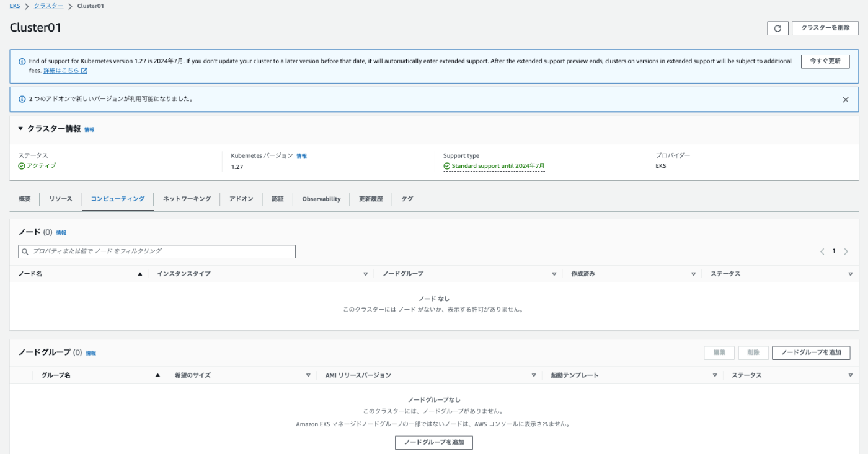This screenshot has height=454, width=868.
Task: Click ノードグループなし empty state text
Action: [434, 400]
